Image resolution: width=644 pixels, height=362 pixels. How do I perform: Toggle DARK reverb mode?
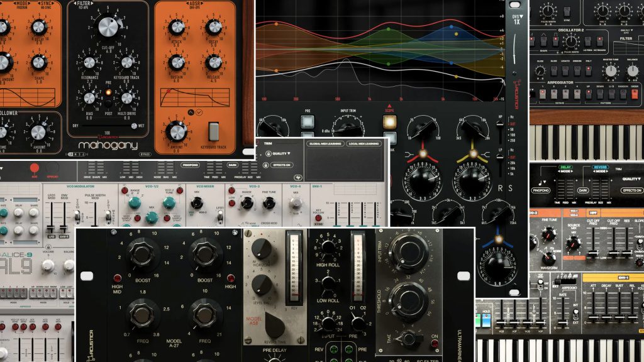click(x=583, y=191)
